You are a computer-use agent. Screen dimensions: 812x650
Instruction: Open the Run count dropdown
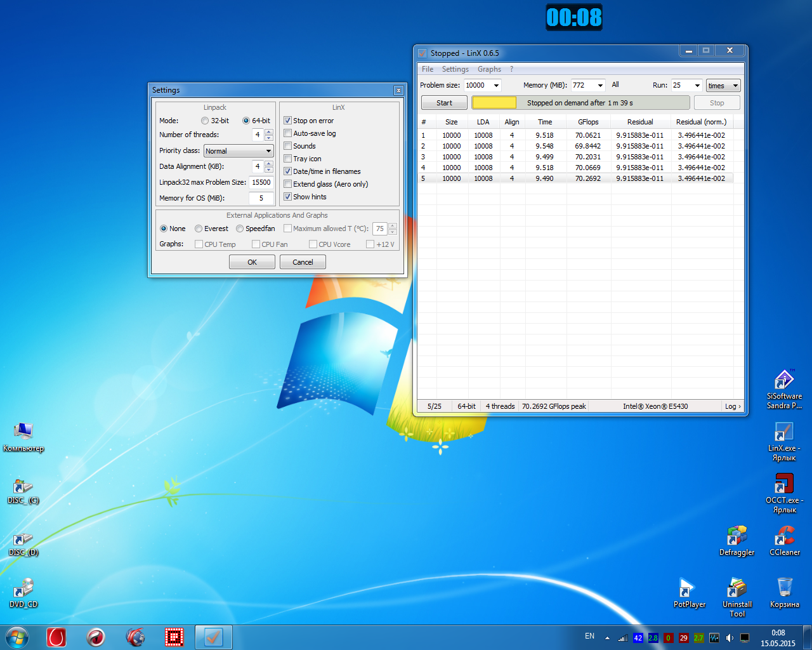pos(697,85)
